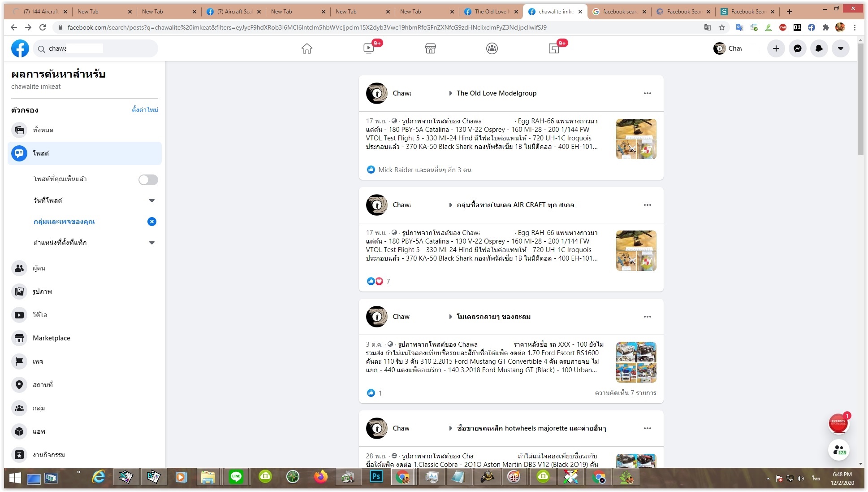This screenshot has height=492, width=868.
Task: Open The Old Love Modelgroup link
Action: [496, 93]
